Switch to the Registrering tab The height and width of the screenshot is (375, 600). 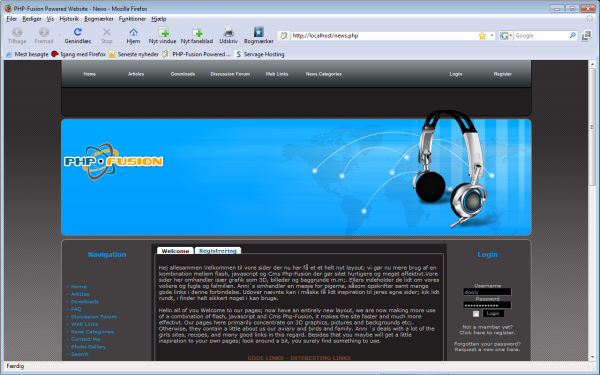tap(218, 251)
